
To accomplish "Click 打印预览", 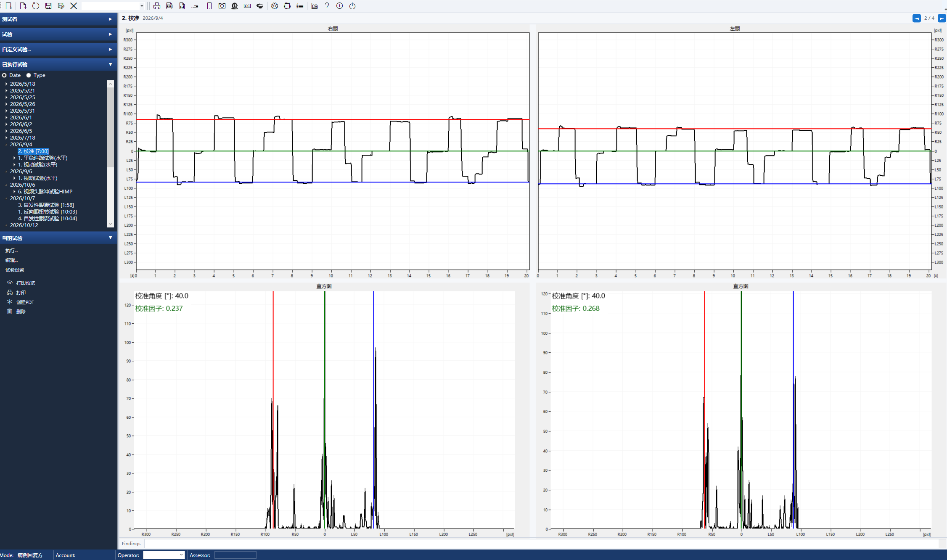I will click(25, 283).
